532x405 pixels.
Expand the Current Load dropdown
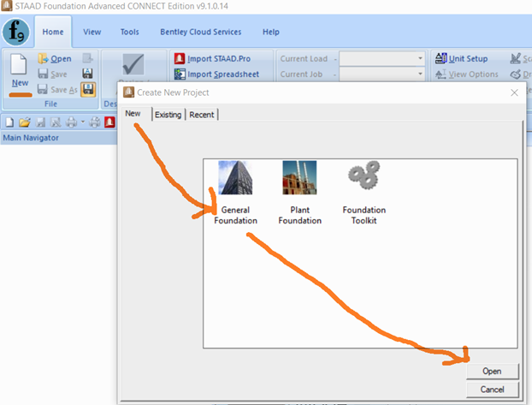[420, 58]
